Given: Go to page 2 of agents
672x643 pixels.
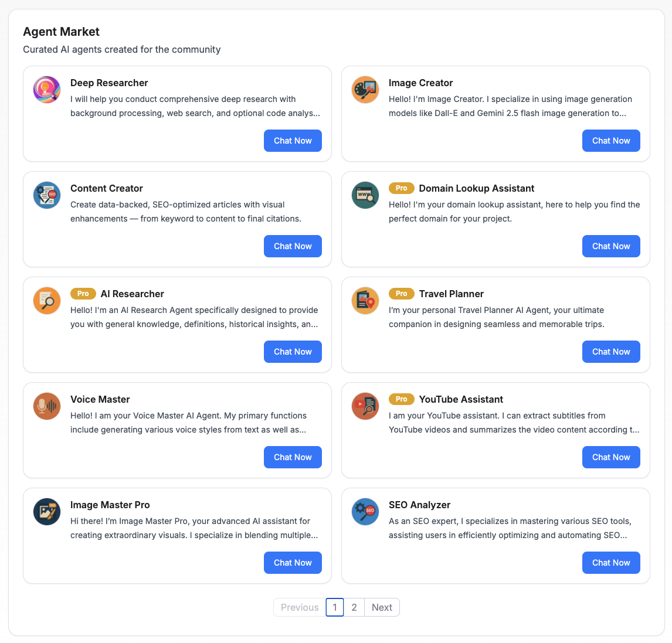Looking at the screenshot, I should click(354, 607).
